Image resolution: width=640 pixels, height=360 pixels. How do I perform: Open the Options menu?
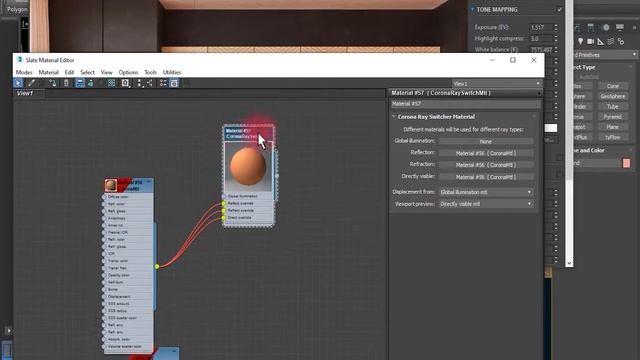(128, 72)
